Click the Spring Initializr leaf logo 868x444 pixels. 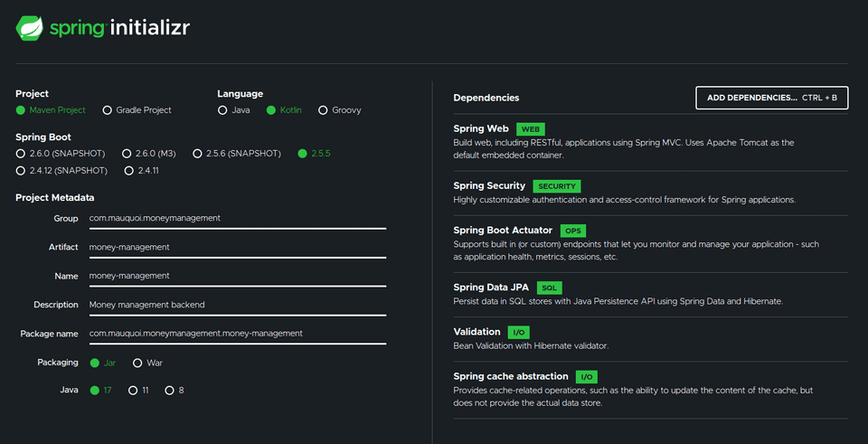coord(30,28)
